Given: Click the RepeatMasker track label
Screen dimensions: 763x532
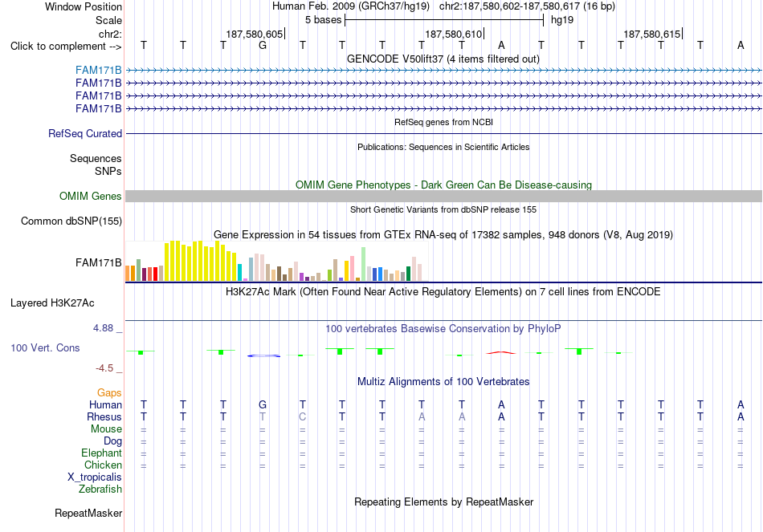Looking at the screenshot, I should pos(88,513).
